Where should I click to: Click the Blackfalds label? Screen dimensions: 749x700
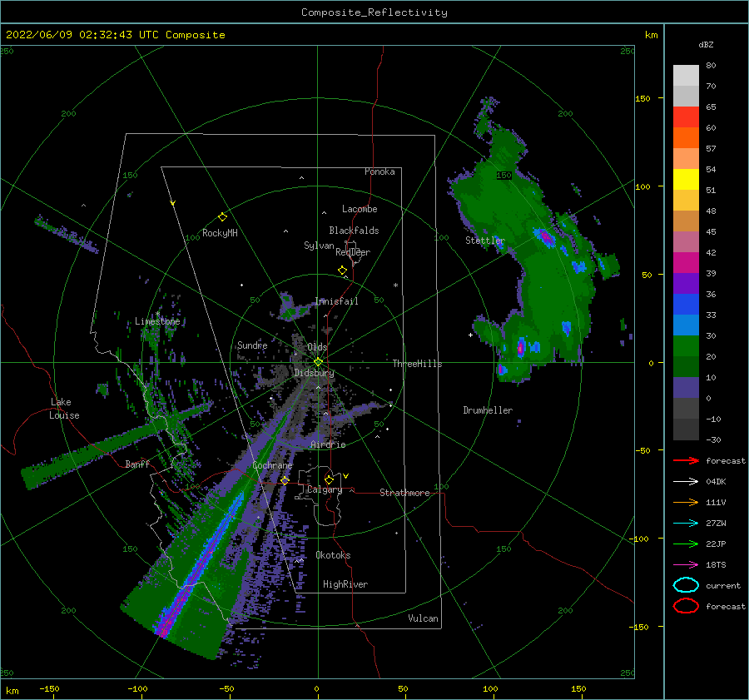coord(354,231)
